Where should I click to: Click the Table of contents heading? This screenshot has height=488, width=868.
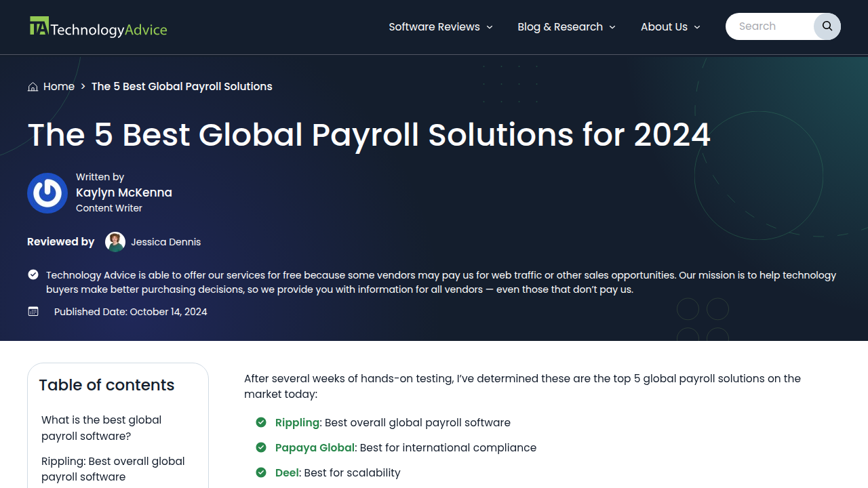(x=106, y=385)
